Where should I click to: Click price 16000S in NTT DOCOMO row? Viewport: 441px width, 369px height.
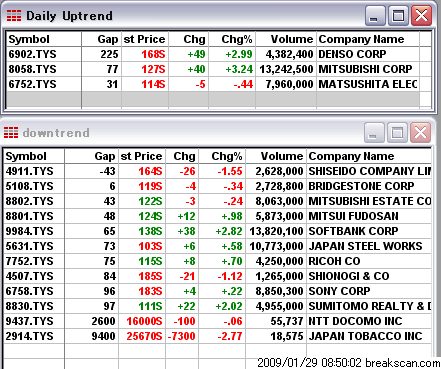tap(144, 321)
